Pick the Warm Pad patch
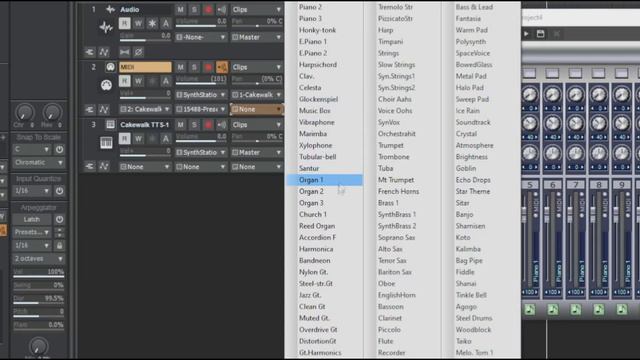640x360 pixels. (471, 30)
